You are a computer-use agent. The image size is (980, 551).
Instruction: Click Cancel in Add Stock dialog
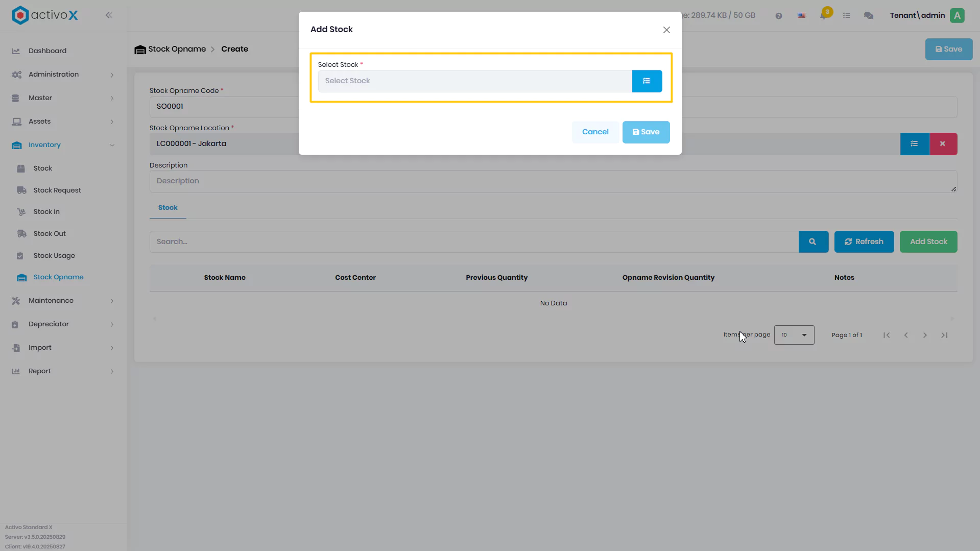[x=595, y=132]
